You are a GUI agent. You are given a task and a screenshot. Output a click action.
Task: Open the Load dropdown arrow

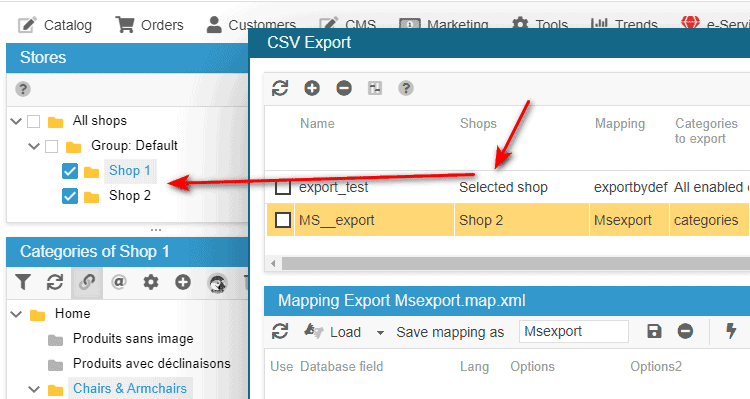point(380,332)
